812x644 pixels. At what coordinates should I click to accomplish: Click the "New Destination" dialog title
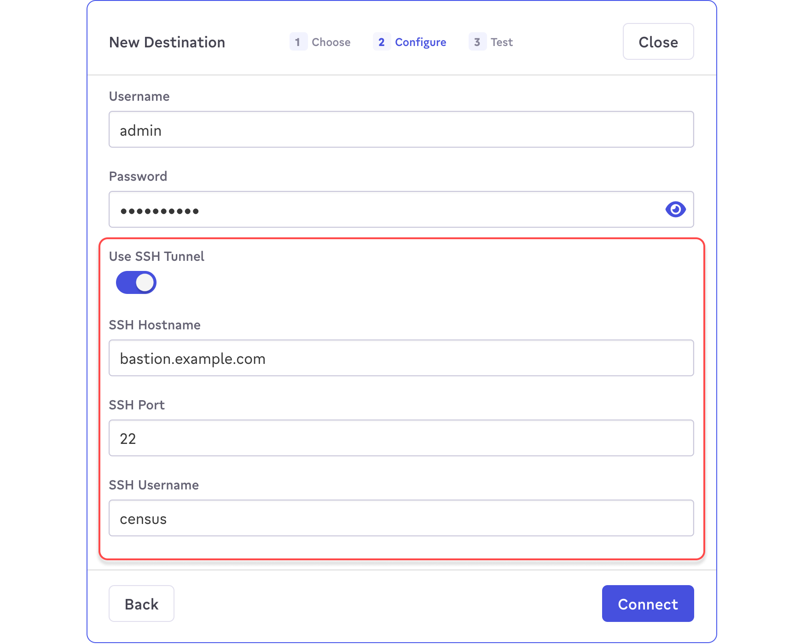tap(167, 42)
